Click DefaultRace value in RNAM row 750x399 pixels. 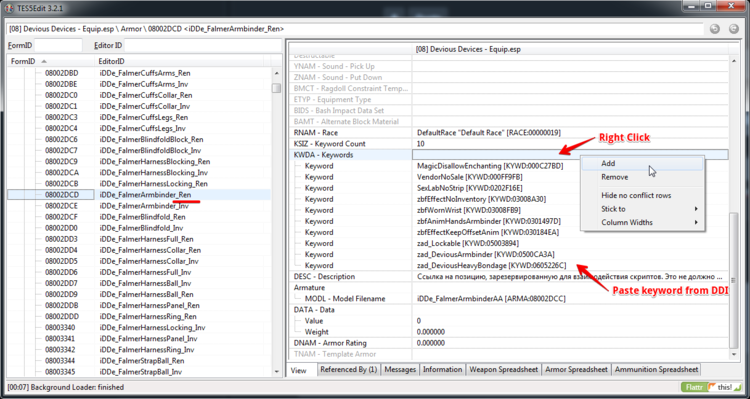pyautogui.click(x=489, y=133)
